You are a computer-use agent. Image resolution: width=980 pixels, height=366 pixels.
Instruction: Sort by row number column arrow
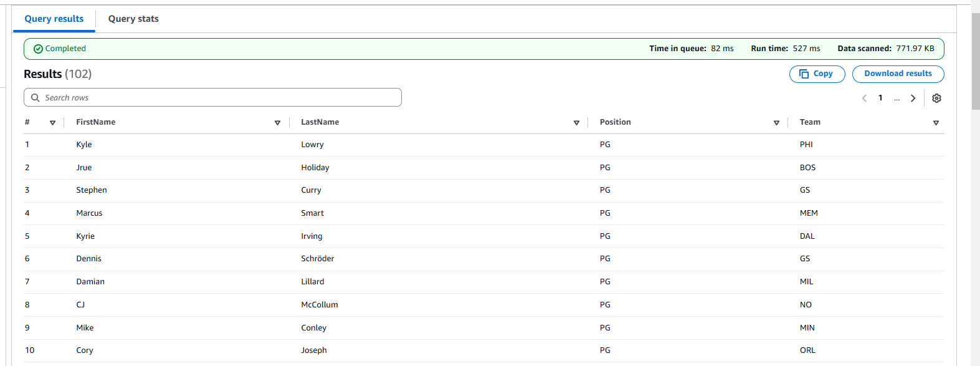click(x=52, y=123)
